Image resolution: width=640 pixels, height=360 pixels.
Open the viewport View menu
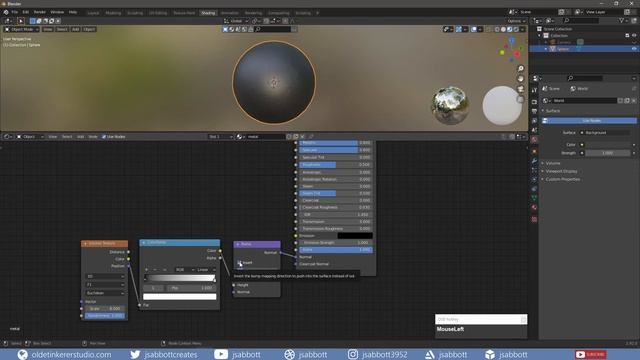click(x=48, y=29)
